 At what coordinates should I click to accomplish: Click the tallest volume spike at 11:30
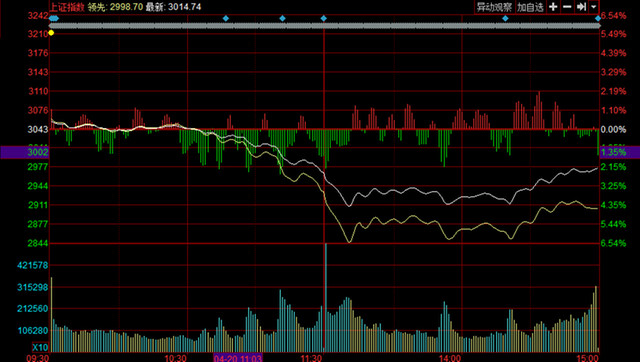(326, 297)
